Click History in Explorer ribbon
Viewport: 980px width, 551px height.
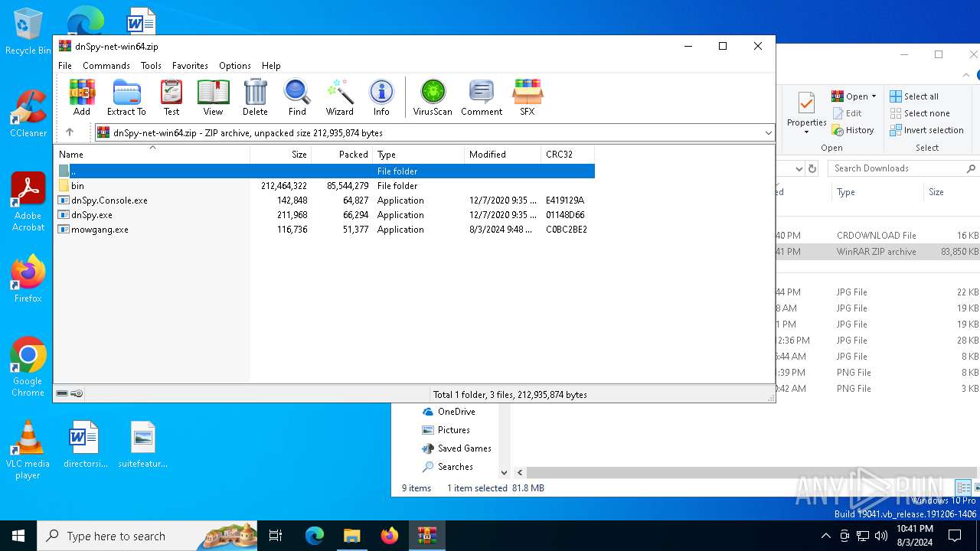coord(853,130)
